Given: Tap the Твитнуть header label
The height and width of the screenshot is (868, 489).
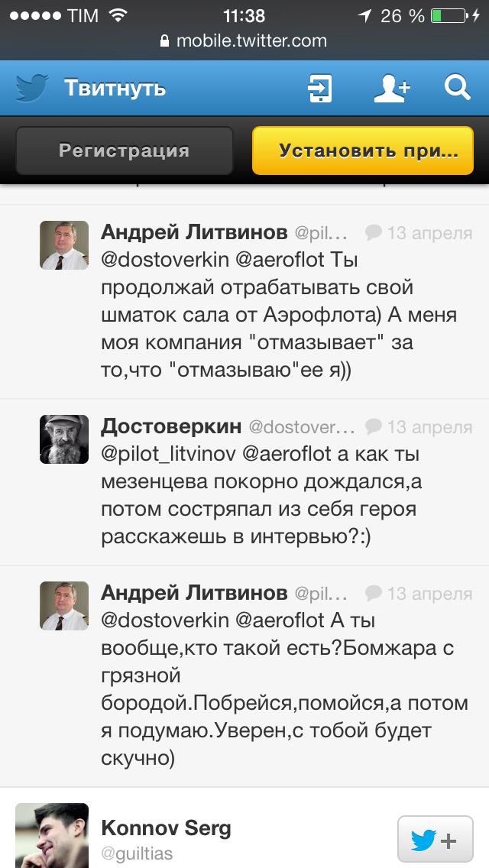Looking at the screenshot, I should coord(115,89).
